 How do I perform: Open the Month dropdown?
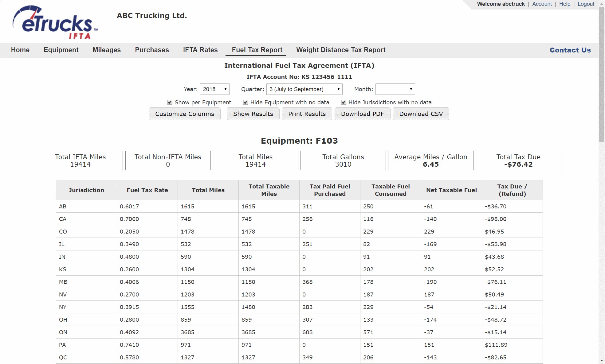point(395,89)
